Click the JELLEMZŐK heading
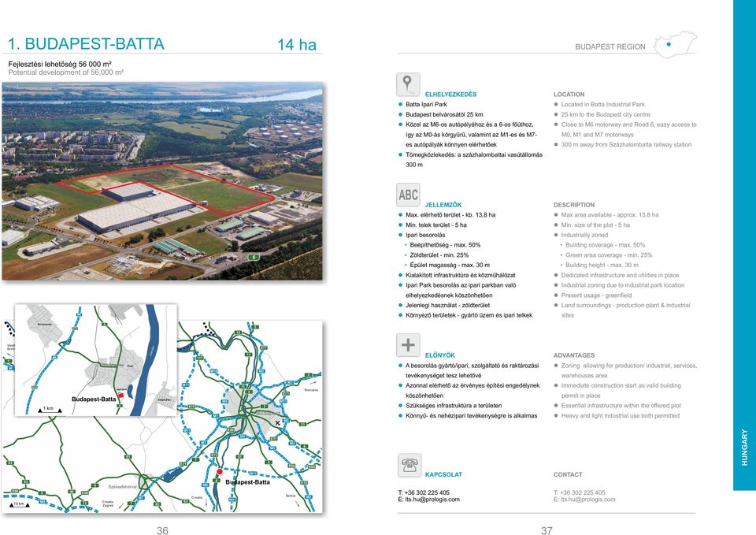756x535 pixels. pyautogui.click(x=443, y=205)
